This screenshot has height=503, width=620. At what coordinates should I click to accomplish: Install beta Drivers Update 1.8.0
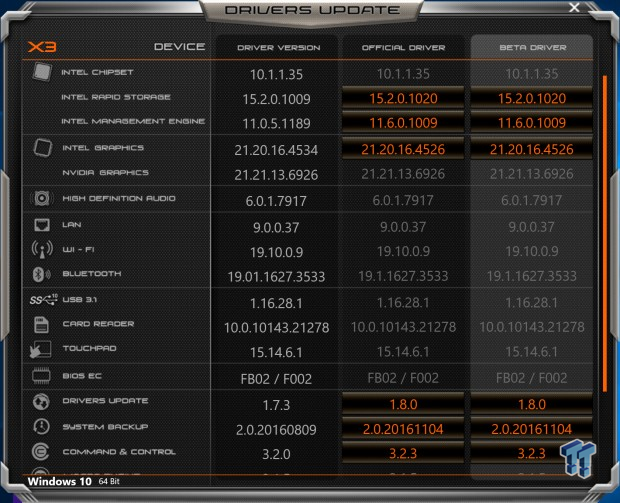pos(531,404)
